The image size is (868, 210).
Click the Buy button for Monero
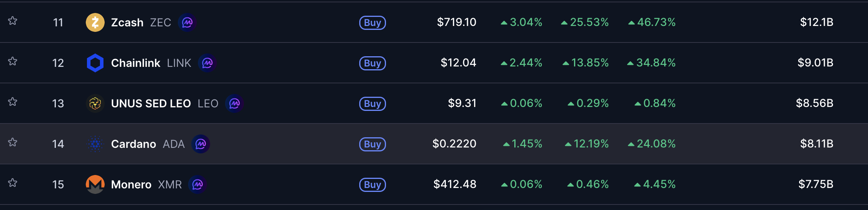pyautogui.click(x=373, y=184)
